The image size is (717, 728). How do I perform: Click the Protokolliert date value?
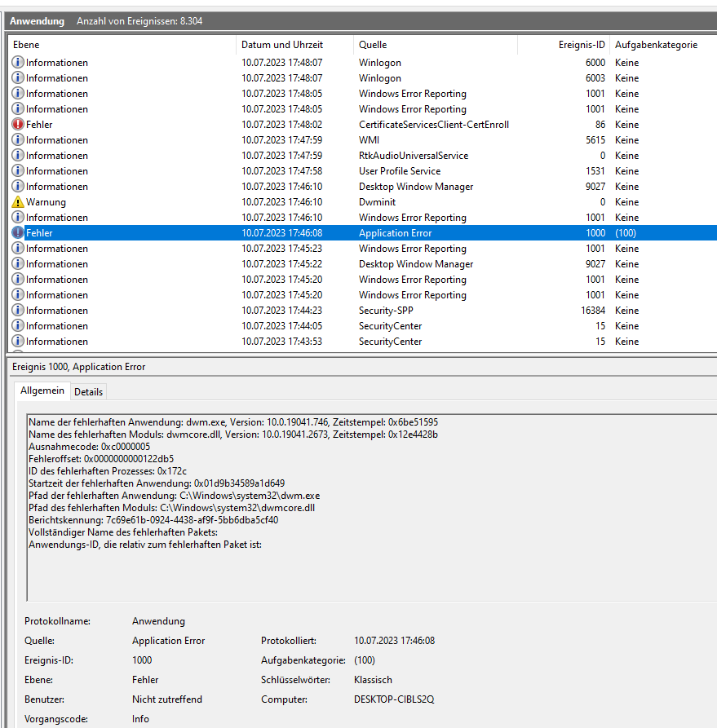394,641
